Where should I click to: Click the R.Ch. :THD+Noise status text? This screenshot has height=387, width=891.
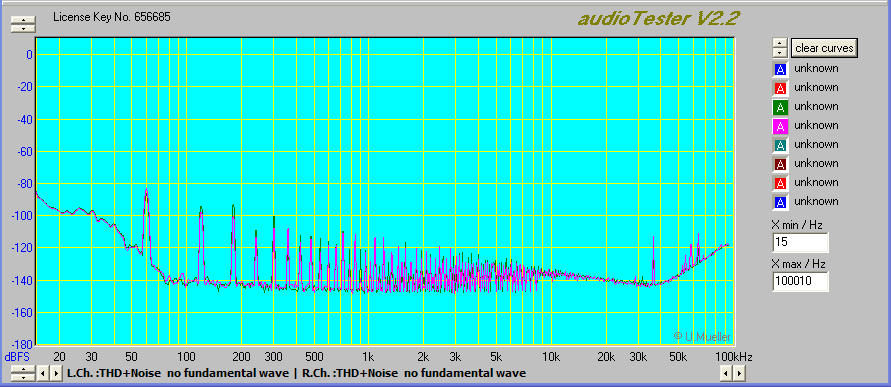(x=414, y=373)
